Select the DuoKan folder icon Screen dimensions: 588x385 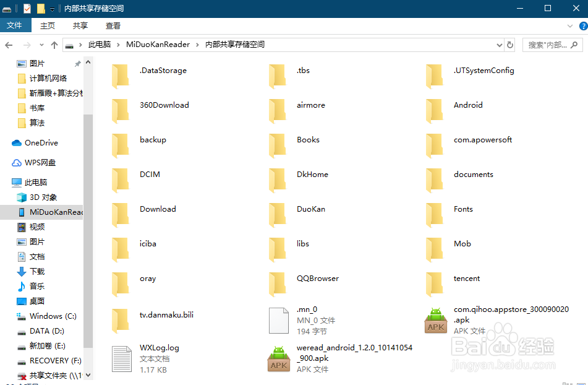(278, 215)
